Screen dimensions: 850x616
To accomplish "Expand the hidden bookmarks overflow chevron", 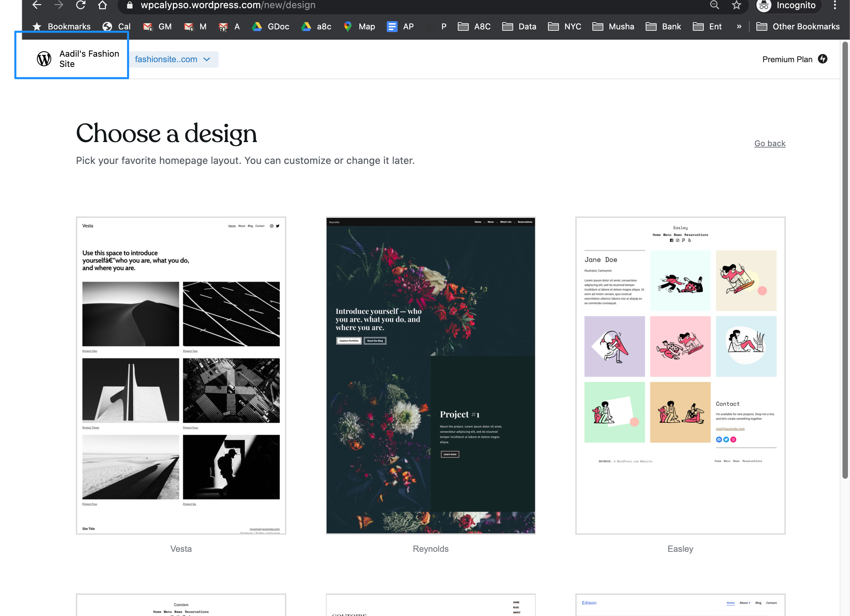I will [739, 27].
